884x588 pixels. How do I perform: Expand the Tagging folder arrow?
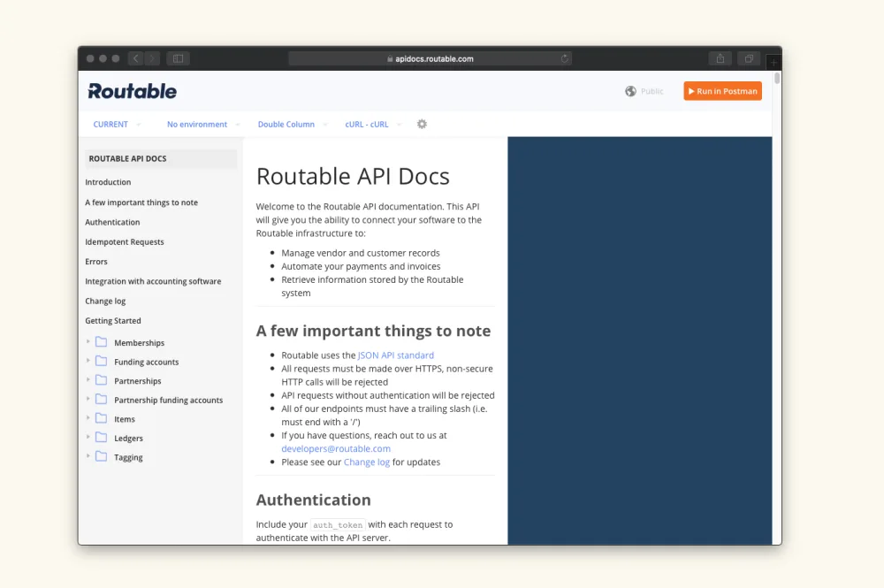tap(88, 456)
